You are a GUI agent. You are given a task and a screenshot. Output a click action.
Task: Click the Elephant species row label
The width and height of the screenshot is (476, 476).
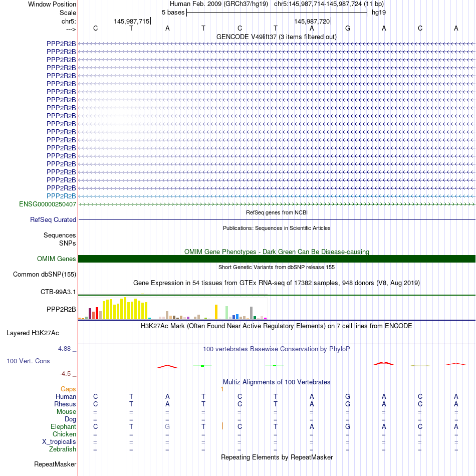[x=63, y=427]
